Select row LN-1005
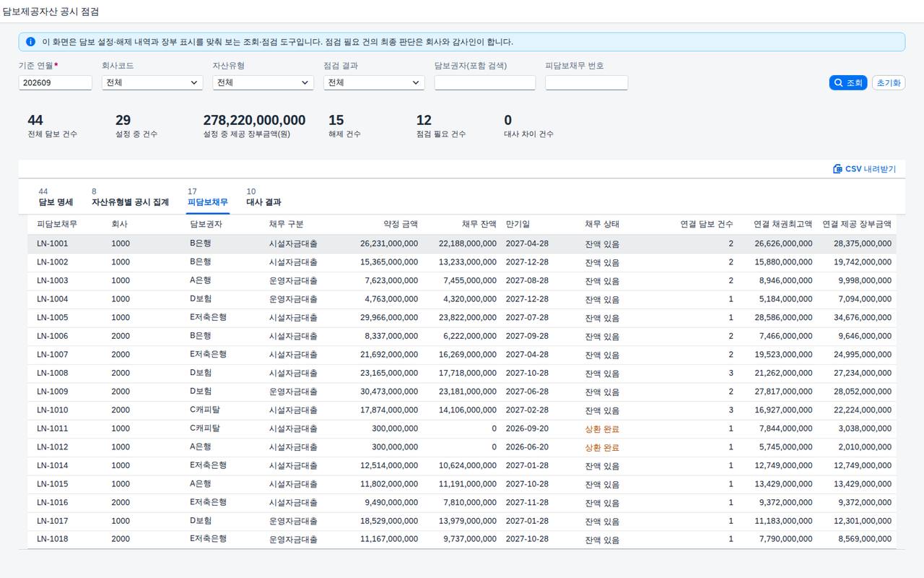Screen dimensions: 924x578 (x=462, y=318)
